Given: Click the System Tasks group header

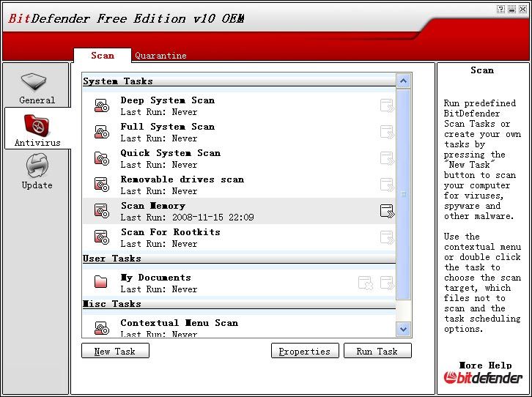Looking at the screenshot, I should (x=239, y=81).
